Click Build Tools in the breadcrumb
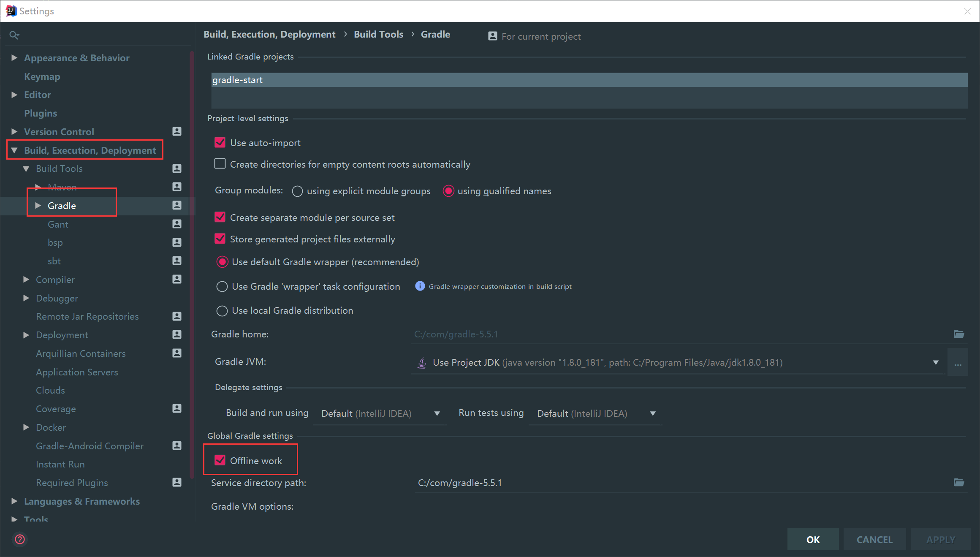This screenshot has width=980, height=557. click(378, 35)
